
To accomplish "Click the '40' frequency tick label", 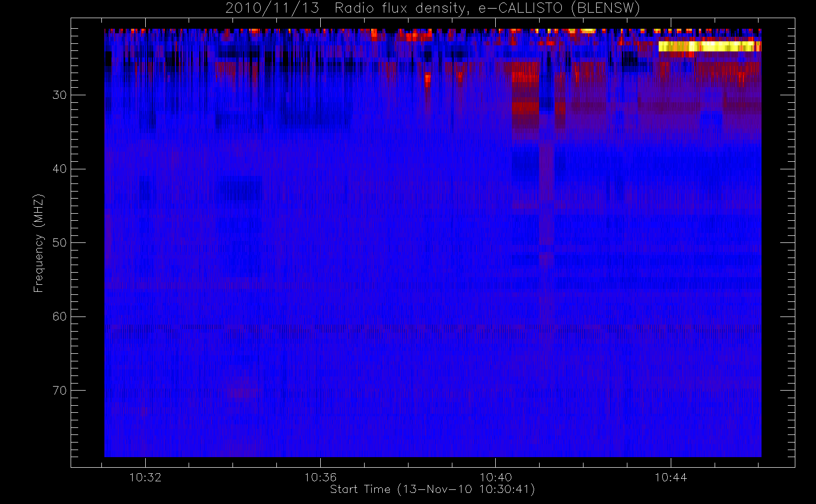I will point(60,169).
